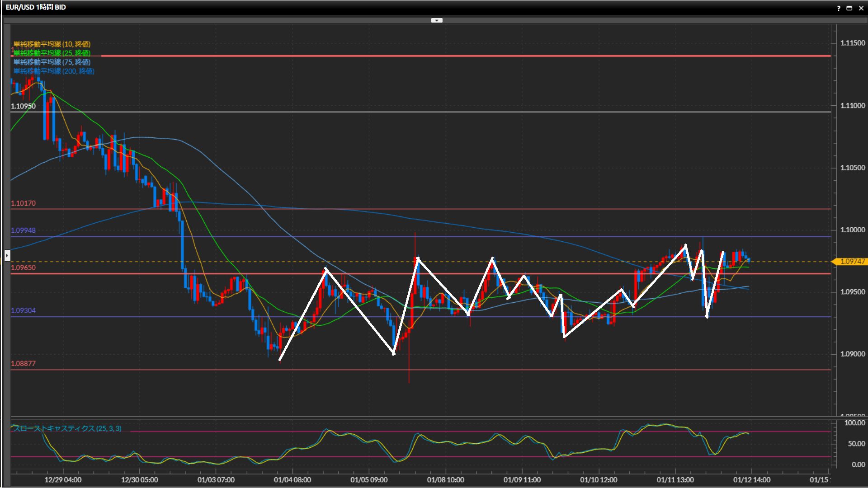
Task: Click the 1.10000 price axis level
Action: (x=852, y=230)
